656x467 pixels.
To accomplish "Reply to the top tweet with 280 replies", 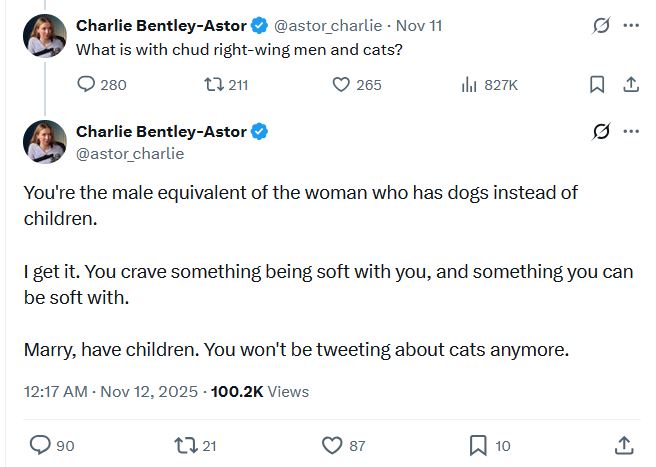I will [x=86, y=85].
